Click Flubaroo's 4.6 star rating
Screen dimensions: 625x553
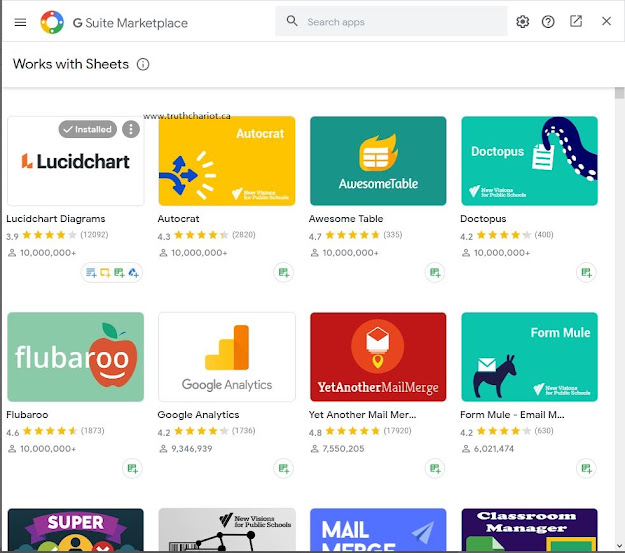point(49,431)
